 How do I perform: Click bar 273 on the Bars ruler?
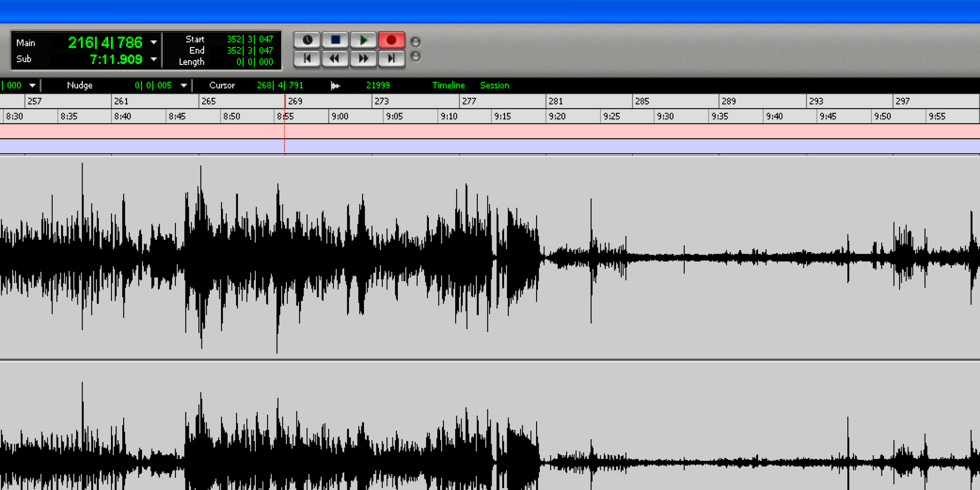(382, 101)
